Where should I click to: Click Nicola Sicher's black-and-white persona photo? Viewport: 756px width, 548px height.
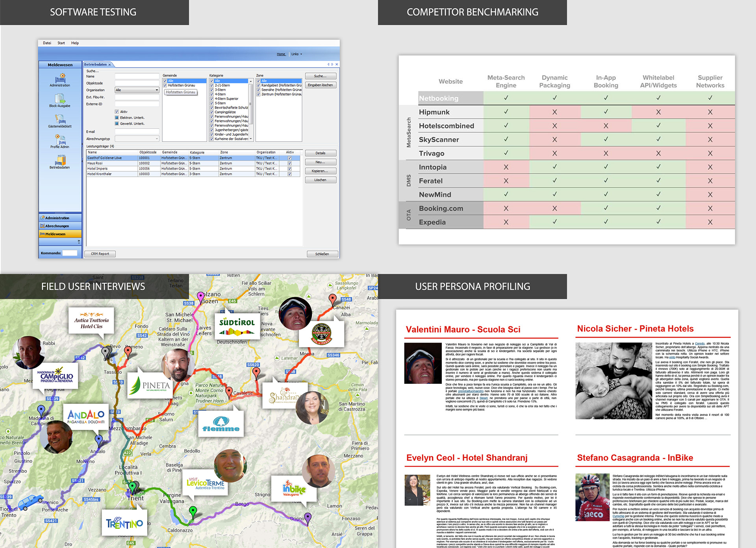(x=613, y=381)
